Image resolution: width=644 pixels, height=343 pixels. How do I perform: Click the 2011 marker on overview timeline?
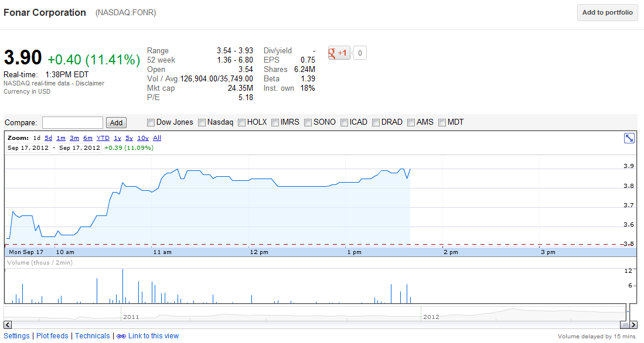131,317
